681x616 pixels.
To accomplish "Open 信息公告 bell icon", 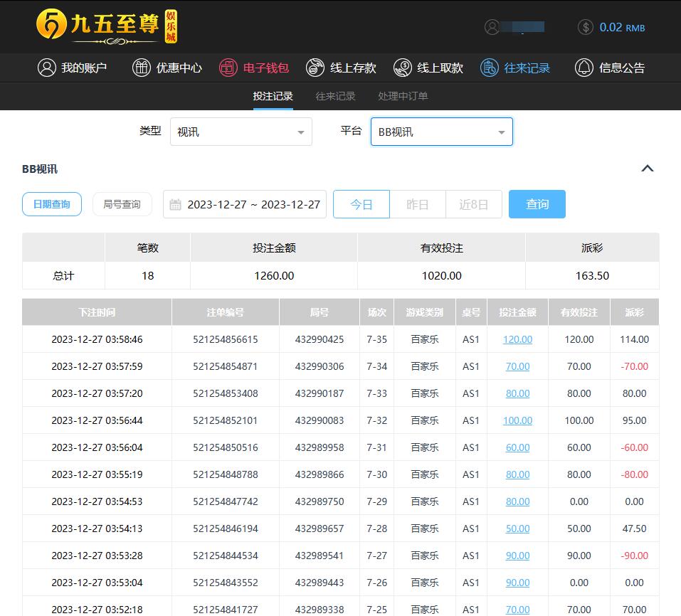I will point(584,68).
